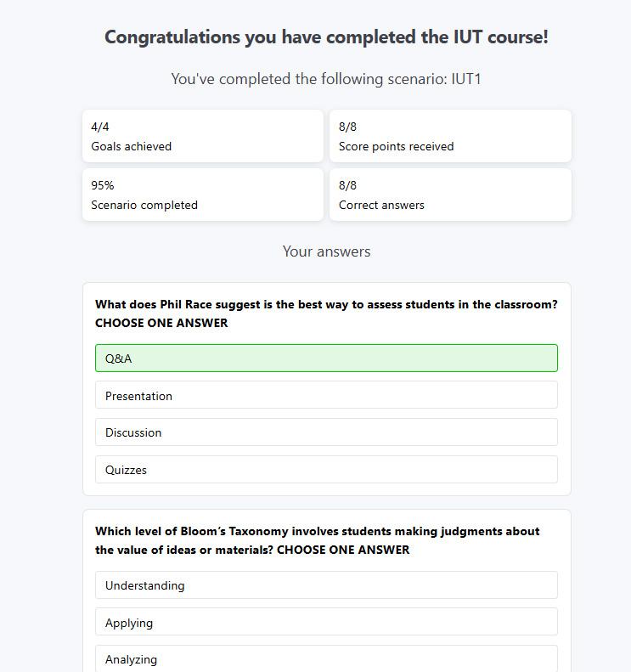
Task: Click the 4/4 goals value
Action: point(100,127)
